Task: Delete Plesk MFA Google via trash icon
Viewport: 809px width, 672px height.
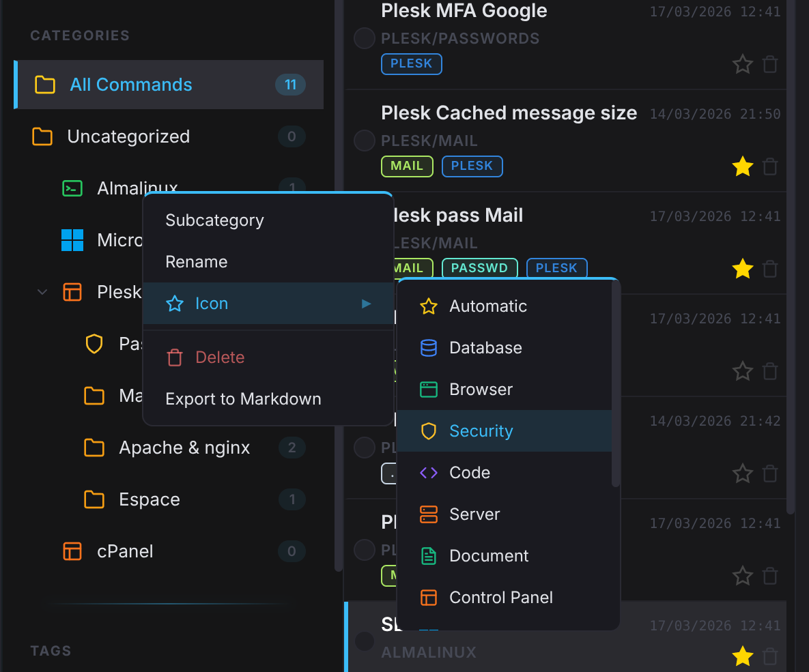Action: 770,64
